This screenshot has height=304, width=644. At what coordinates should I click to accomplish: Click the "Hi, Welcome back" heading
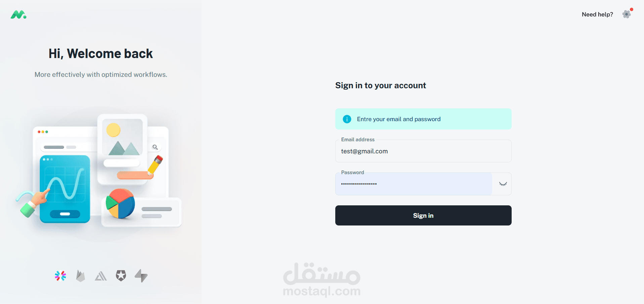100,54
